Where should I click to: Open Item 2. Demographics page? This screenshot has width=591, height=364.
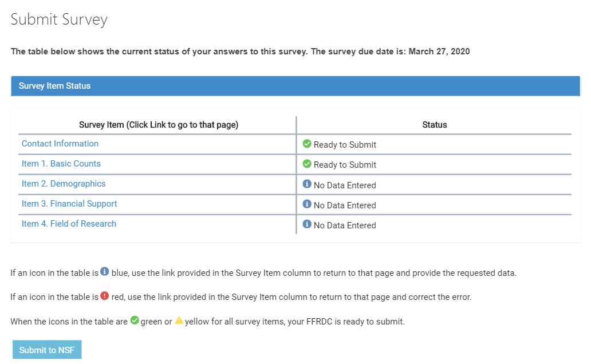pos(64,184)
